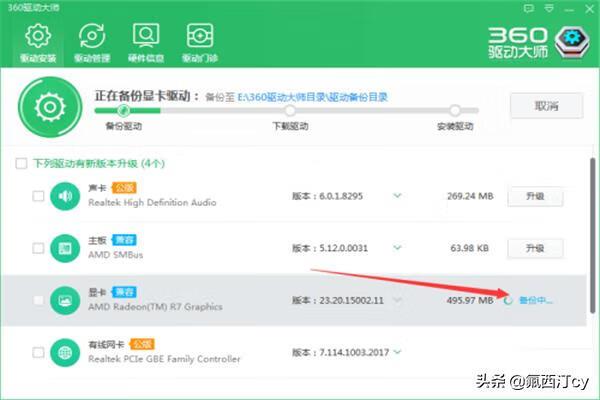Expand version dropdown for 5.12.0.0031
This screenshot has height=400, width=600.
coord(397,248)
